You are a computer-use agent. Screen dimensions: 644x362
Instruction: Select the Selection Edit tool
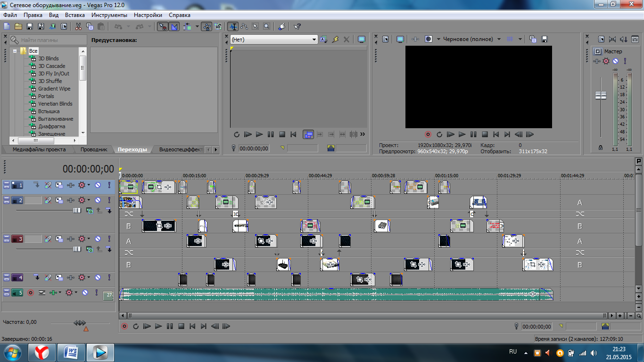256,26
